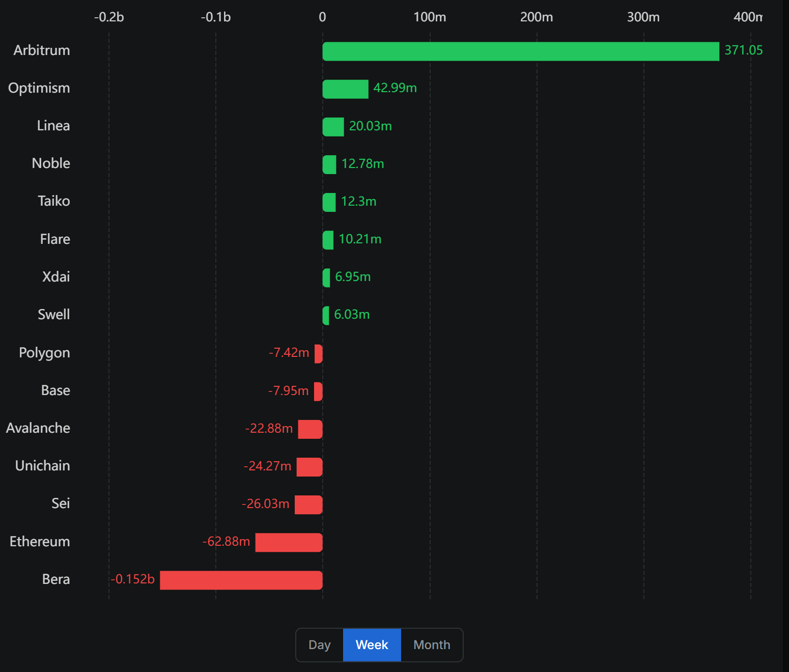This screenshot has height=672, width=789.
Task: Click the 100m axis tick label
Action: (430, 17)
